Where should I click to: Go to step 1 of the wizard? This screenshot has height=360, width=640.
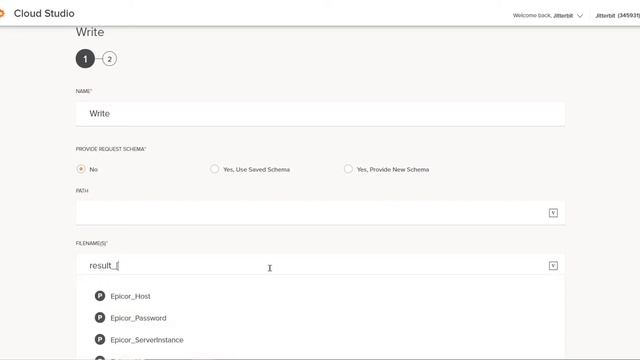pyautogui.click(x=85, y=59)
